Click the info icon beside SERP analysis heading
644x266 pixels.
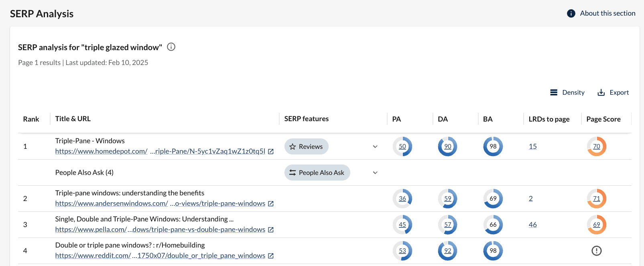point(171,47)
